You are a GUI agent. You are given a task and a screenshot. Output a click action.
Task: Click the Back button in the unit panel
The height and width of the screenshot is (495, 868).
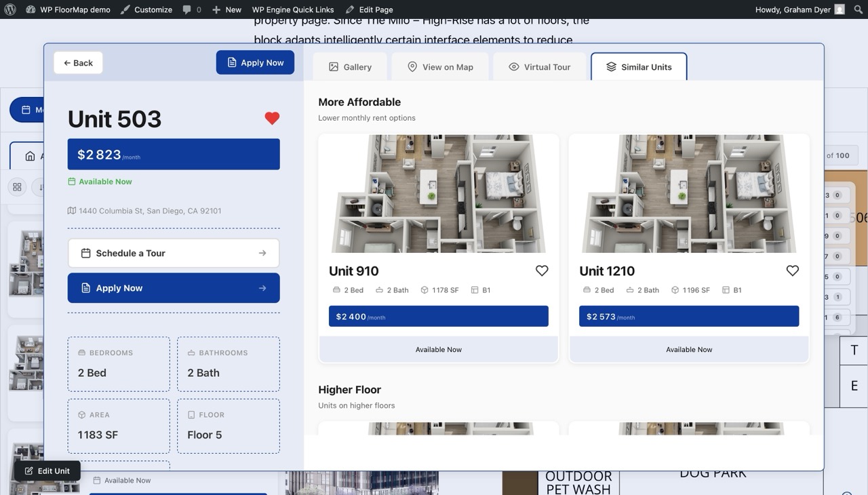(77, 62)
